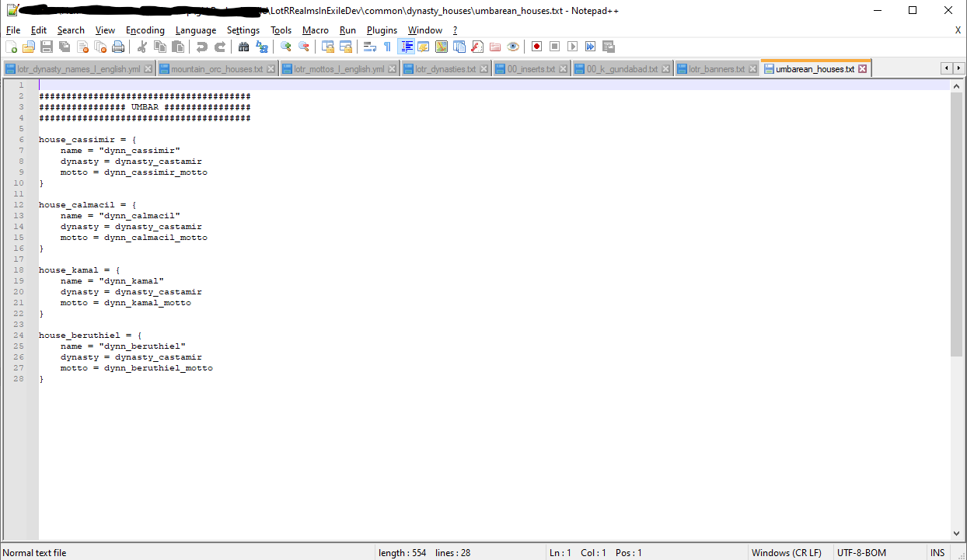The width and height of the screenshot is (967, 560).
Task: Open the File menu
Action: click(13, 30)
